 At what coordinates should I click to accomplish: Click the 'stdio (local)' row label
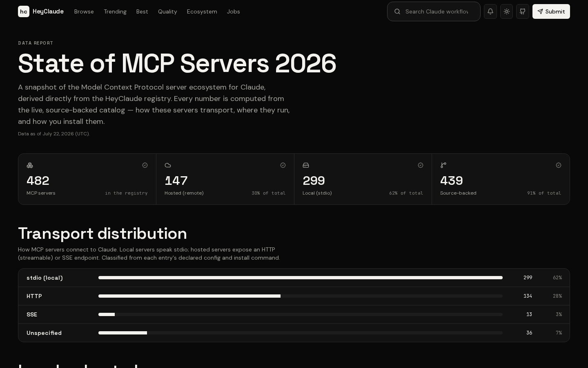(x=45, y=278)
